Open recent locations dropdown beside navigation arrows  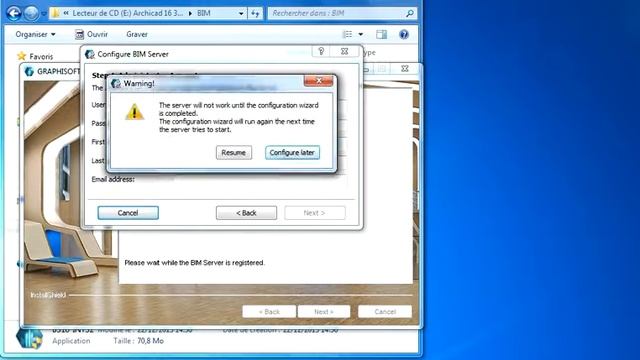tap(44, 14)
